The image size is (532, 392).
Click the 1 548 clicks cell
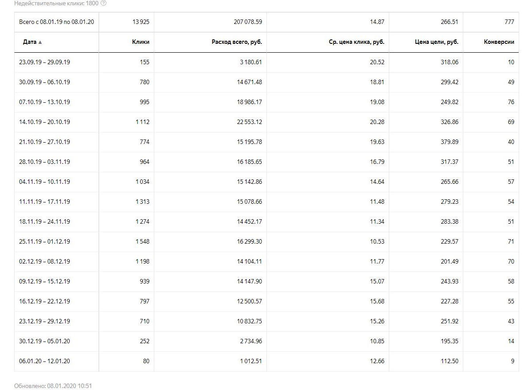click(142, 242)
